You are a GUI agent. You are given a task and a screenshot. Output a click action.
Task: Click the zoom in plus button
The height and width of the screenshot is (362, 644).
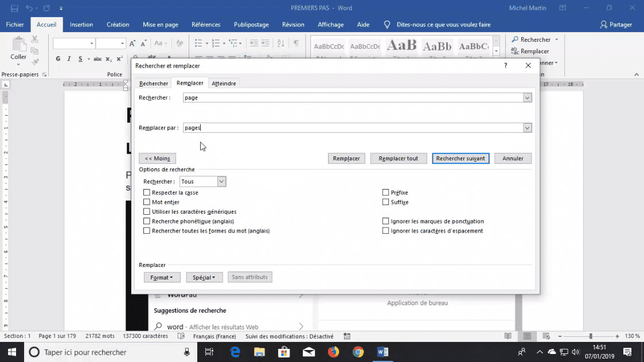(x=617, y=336)
